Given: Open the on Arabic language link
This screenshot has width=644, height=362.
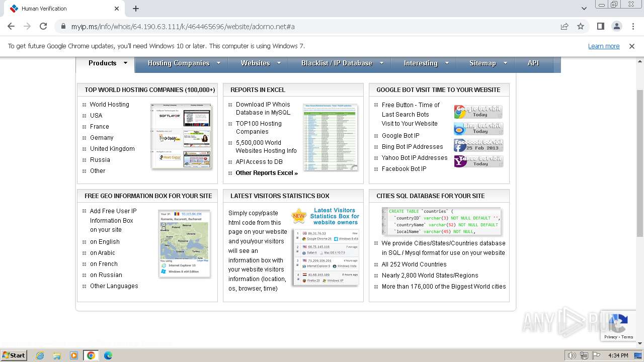Looking at the screenshot, I should coord(103,253).
